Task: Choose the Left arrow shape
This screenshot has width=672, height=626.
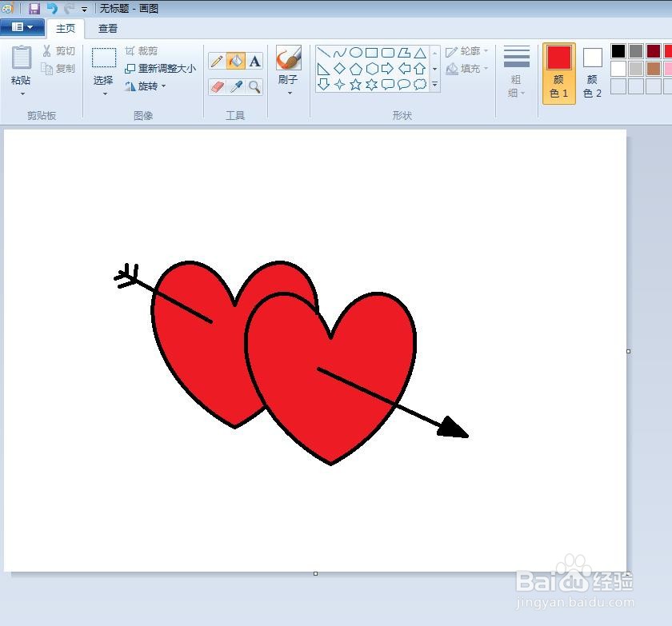Action: click(404, 69)
